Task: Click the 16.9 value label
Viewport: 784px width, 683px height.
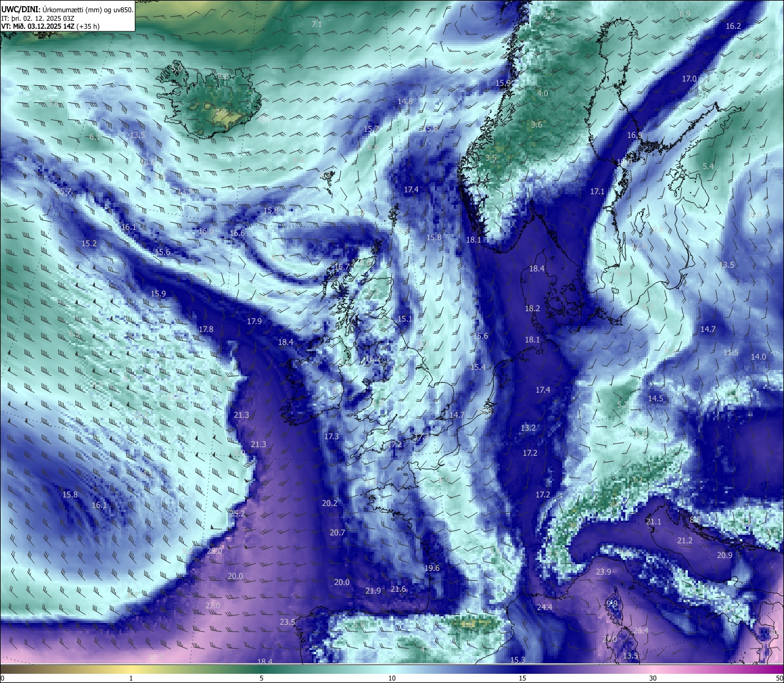Action: [x=635, y=135]
